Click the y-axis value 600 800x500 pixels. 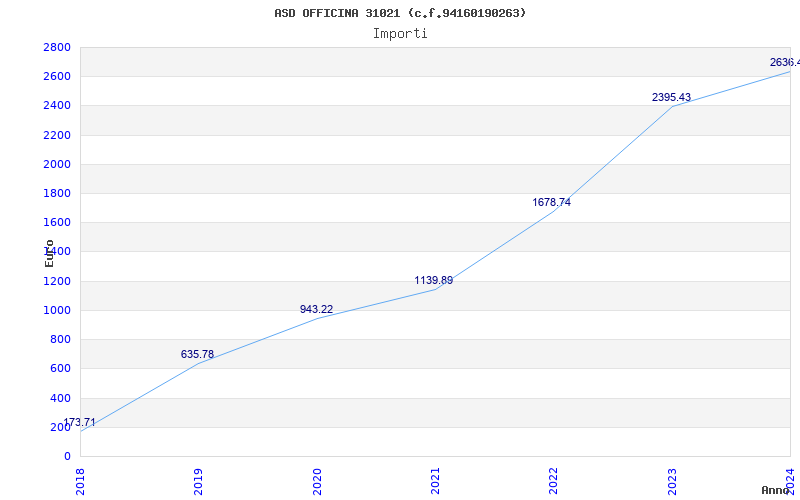click(60, 368)
